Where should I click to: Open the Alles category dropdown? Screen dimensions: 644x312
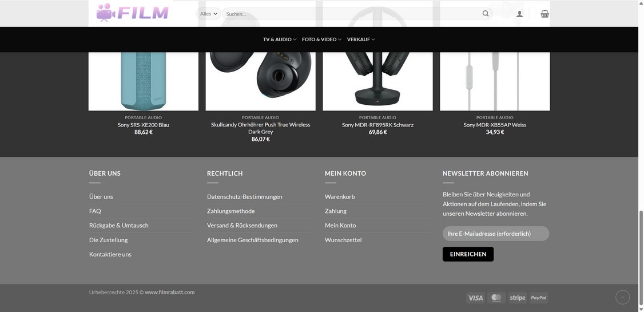click(x=209, y=14)
